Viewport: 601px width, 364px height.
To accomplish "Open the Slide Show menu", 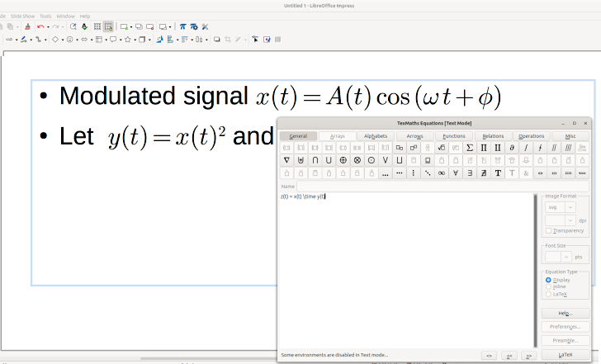I will click(22, 16).
